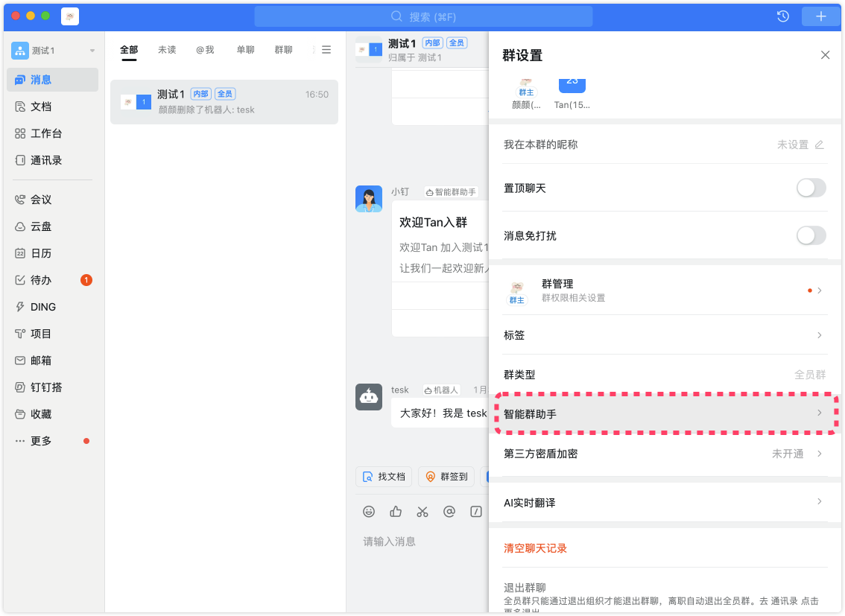Switch to the 未读 tab

(x=167, y=50)
